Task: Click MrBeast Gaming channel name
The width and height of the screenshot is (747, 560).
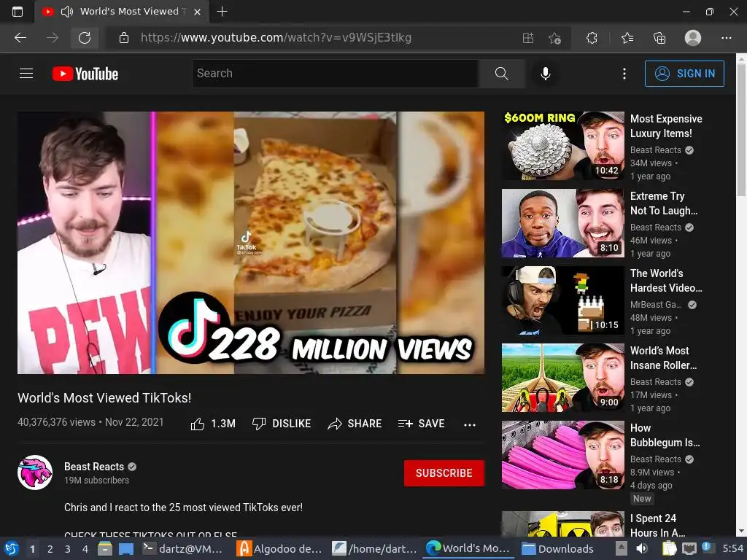Action: [656, 305]
